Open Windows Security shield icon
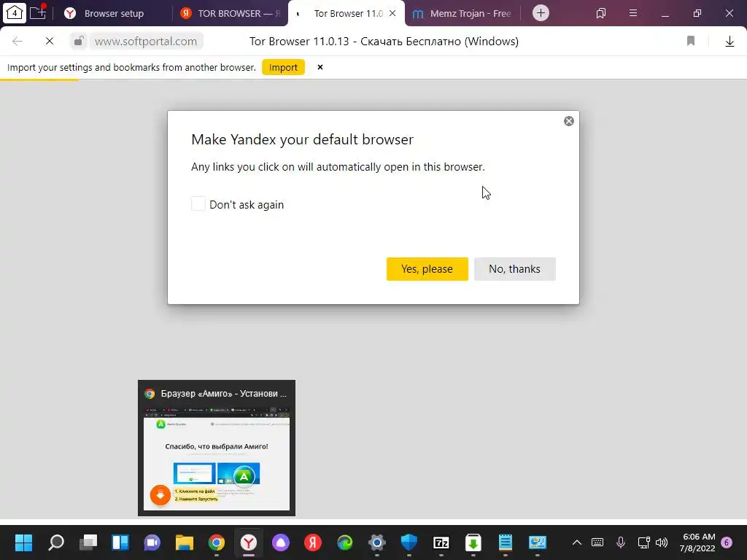 [x=409, y=542]
